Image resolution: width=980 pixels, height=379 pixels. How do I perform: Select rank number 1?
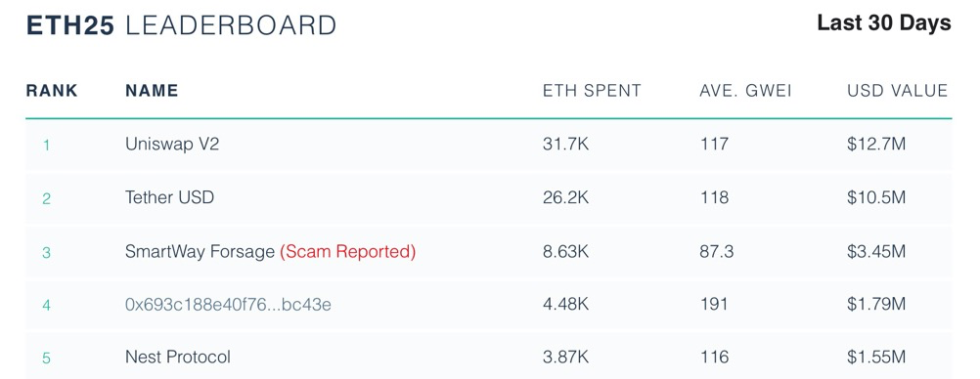(46, 146)
